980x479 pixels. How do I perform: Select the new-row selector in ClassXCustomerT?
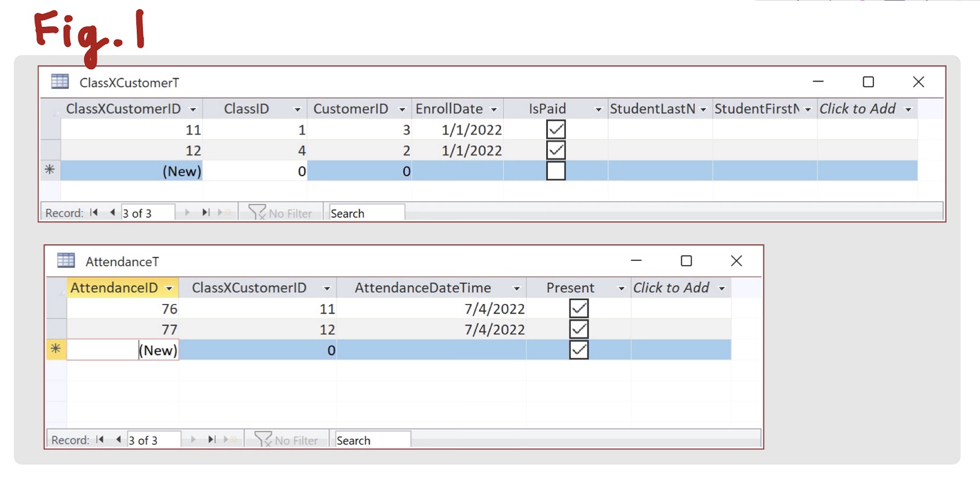click(x=50, y=170)
